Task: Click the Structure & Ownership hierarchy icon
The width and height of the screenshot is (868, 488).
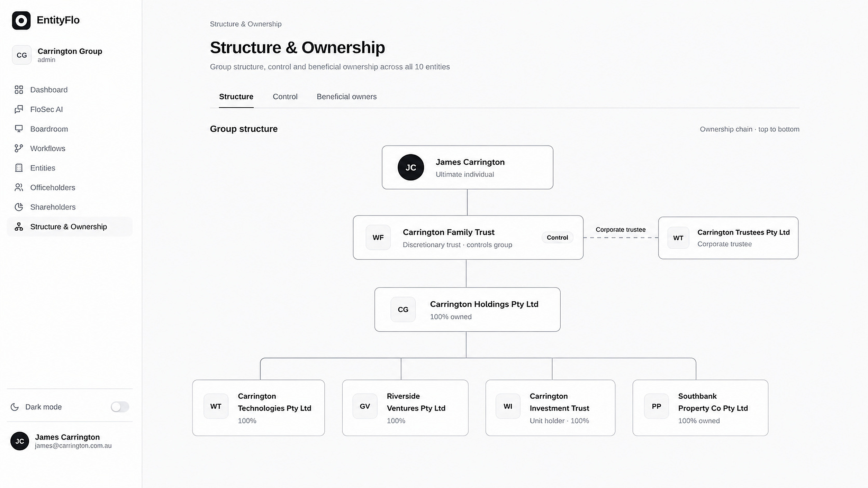Action: pyautogui.click(x=19, y=227)
